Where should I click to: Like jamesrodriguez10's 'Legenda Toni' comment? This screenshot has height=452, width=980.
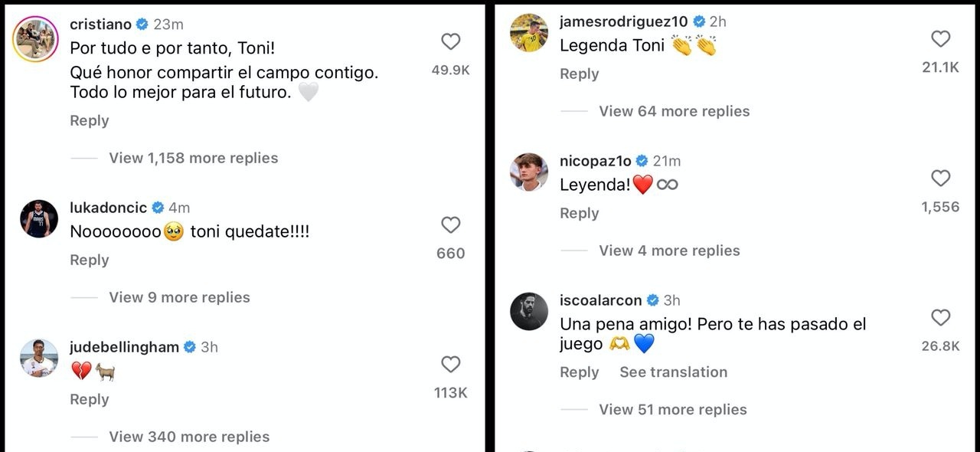(x=939, y=38)
